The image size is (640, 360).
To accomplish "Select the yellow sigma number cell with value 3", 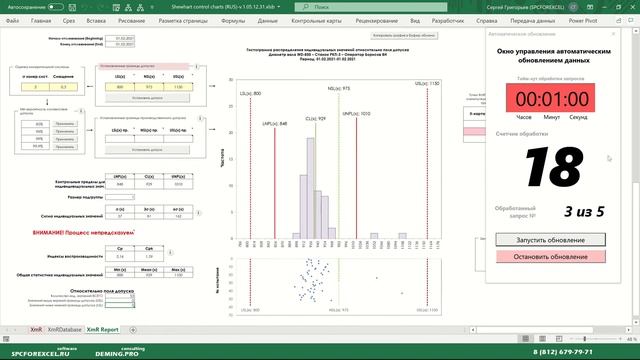I will [36, 87].
